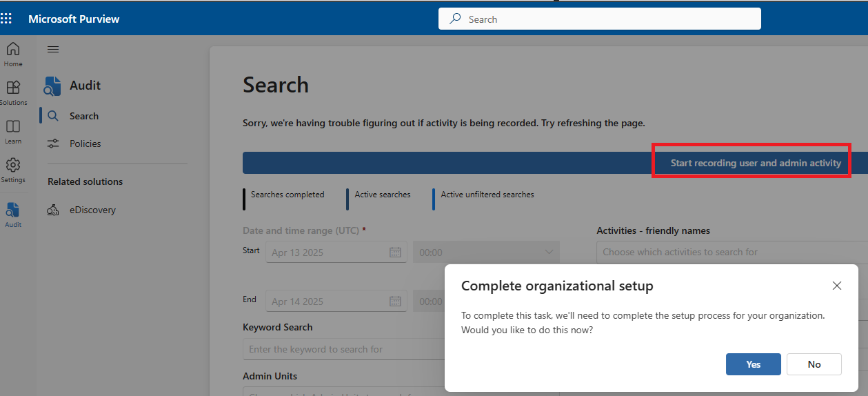Open Policies in the Audit navigation
Image resolution: width=868 pixels, height=396 pixels.
[85, 143]
